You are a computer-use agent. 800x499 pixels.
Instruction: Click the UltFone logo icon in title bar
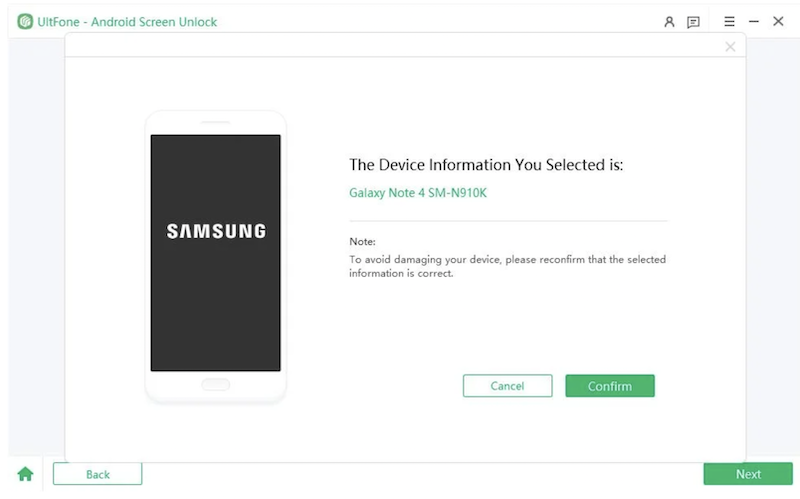(25, 21)
